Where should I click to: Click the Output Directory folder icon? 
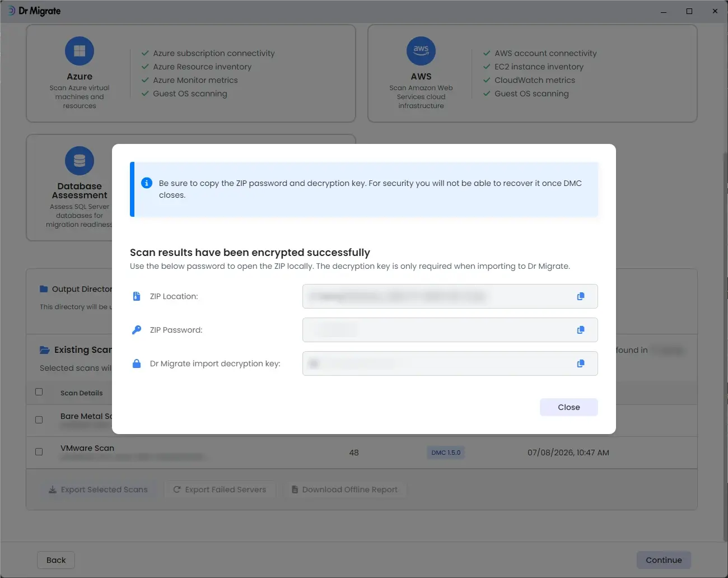44,289
